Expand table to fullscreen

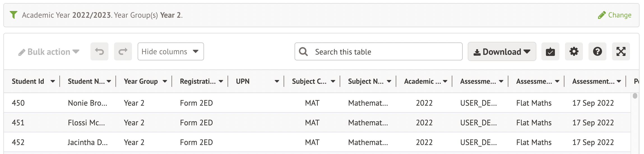coord(621,51)
